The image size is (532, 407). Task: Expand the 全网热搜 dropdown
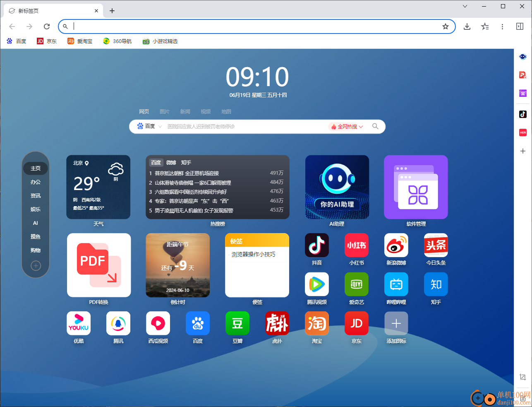(347, 127)
